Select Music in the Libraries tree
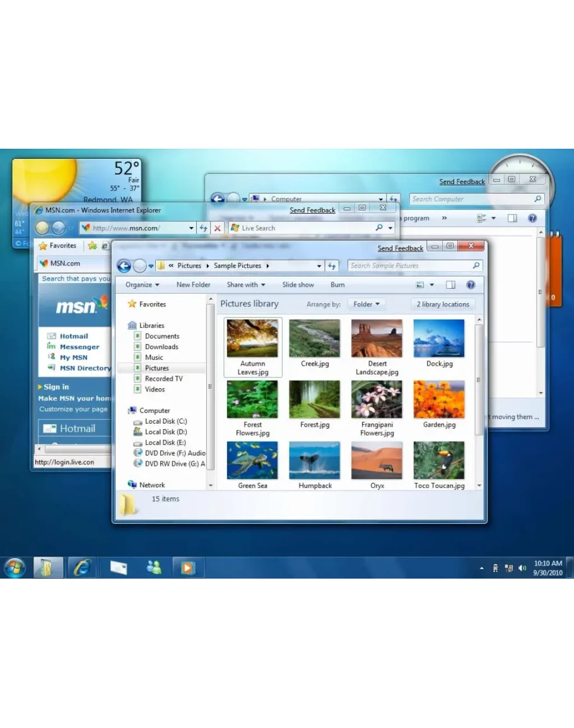This screenshot has height=728, width=574. 154,357
